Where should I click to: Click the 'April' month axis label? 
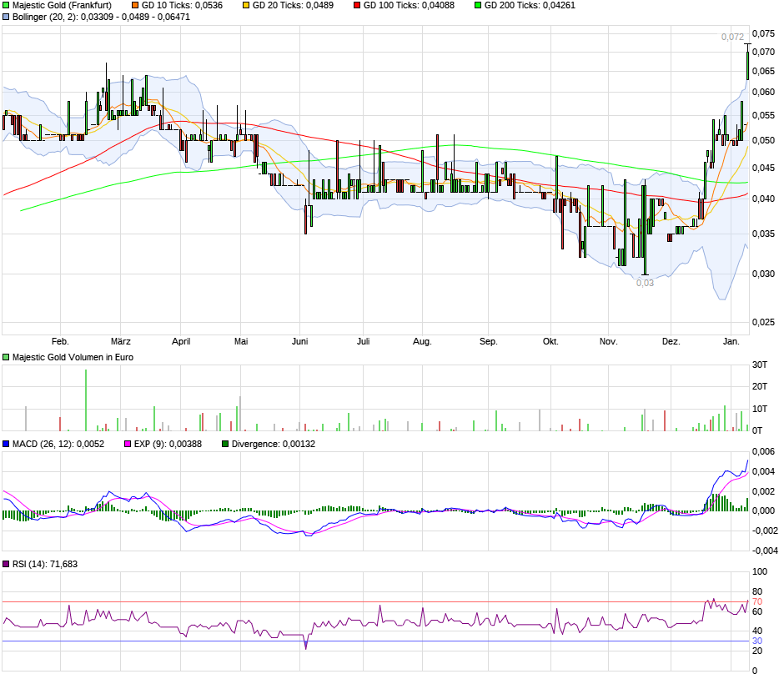(x=181, y=341)
